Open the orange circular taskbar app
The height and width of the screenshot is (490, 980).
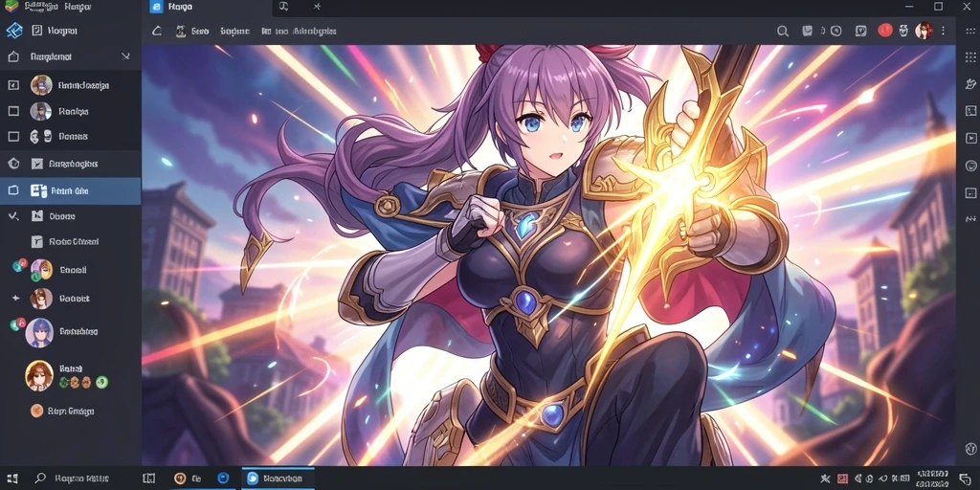(180, 479)
